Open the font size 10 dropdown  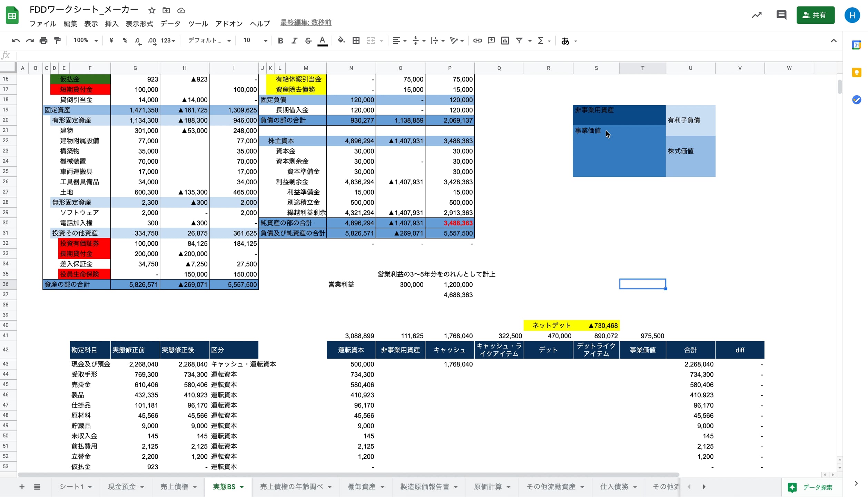255,41
